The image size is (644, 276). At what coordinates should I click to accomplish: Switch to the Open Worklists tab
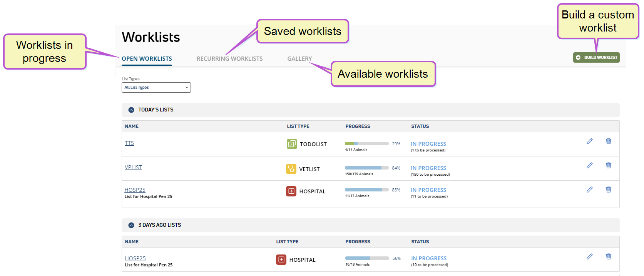pos(147,59)
